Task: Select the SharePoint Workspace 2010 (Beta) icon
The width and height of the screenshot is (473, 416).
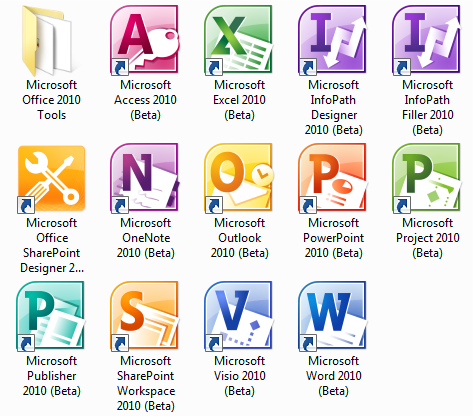Action: [145, 316]
